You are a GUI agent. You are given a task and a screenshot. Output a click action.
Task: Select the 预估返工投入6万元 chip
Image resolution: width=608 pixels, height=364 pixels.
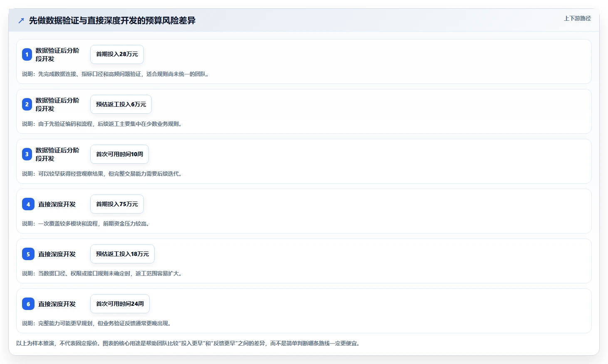[x=121, y=104]
